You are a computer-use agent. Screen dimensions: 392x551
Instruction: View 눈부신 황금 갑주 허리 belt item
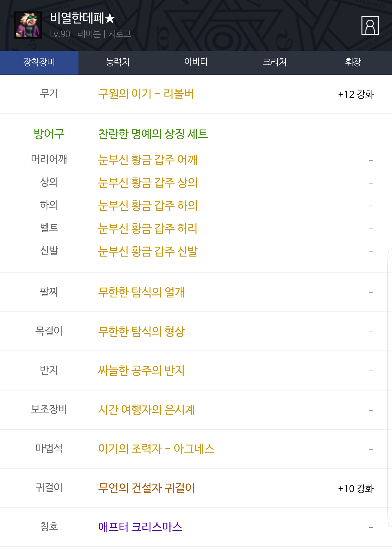pos(148,228)
